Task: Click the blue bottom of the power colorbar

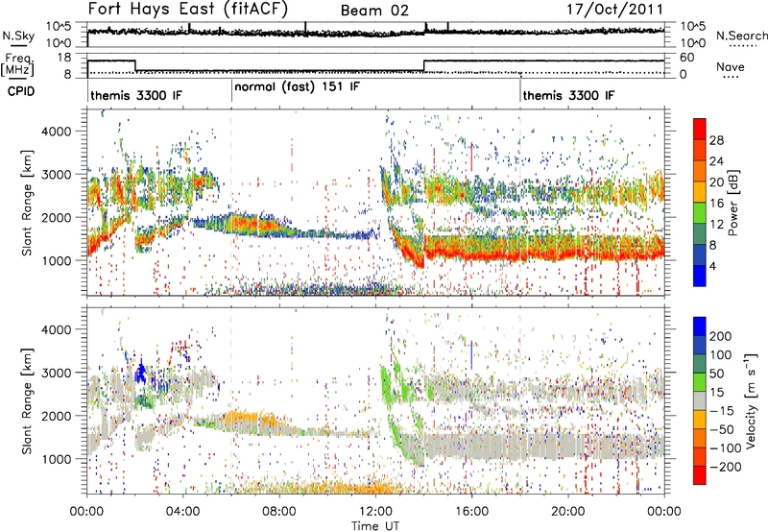Action: (700, 276)
